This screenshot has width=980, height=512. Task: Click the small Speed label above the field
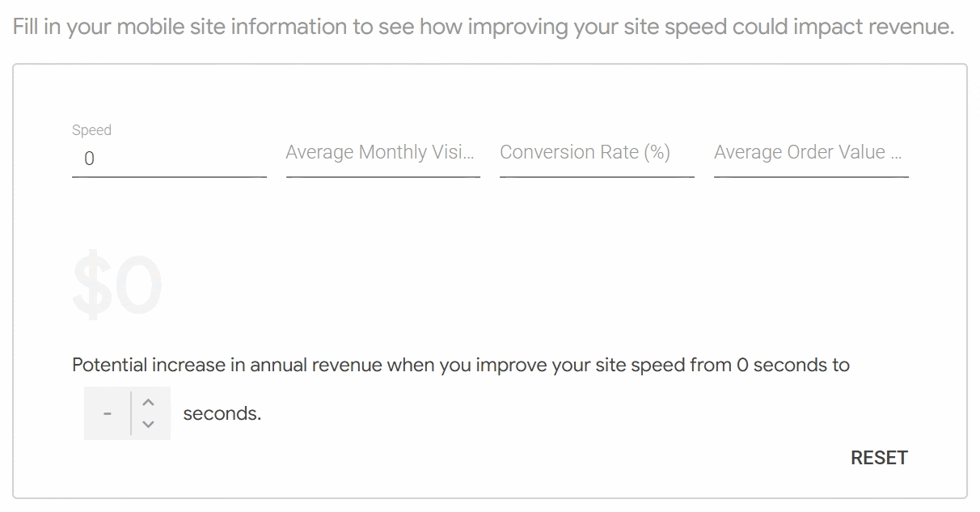click(91, 130)
